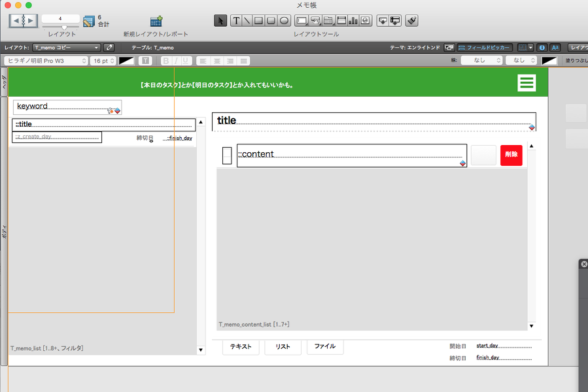The height and width of the screenshot is (392, 588).
Task: Toggle the checkbox beside content field
Action: [x=227, y=155]
